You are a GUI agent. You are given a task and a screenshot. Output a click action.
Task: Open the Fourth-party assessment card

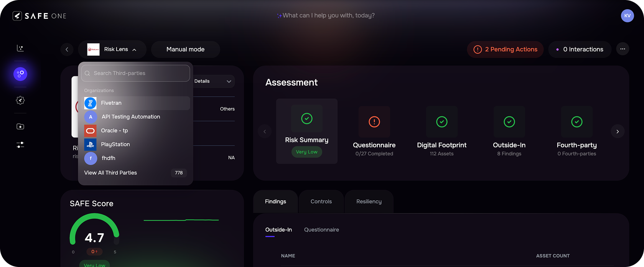pyautogui.click(x=577, y=131)
